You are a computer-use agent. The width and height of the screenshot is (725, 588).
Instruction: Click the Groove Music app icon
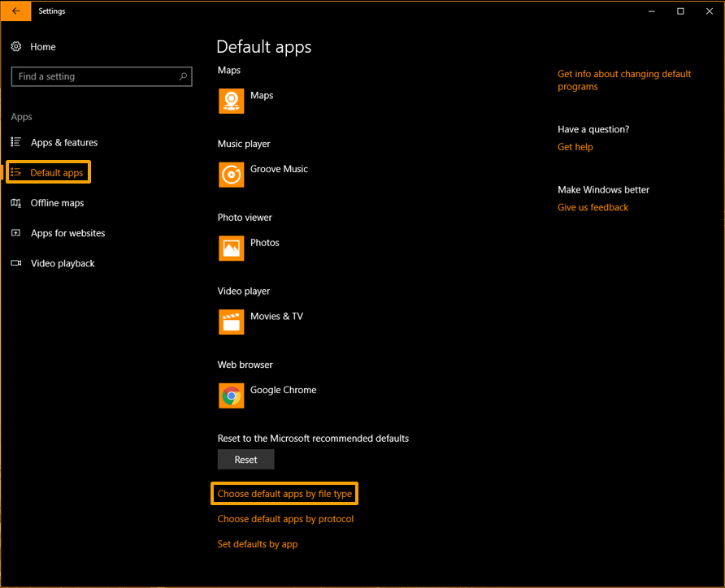click(231, 175)
